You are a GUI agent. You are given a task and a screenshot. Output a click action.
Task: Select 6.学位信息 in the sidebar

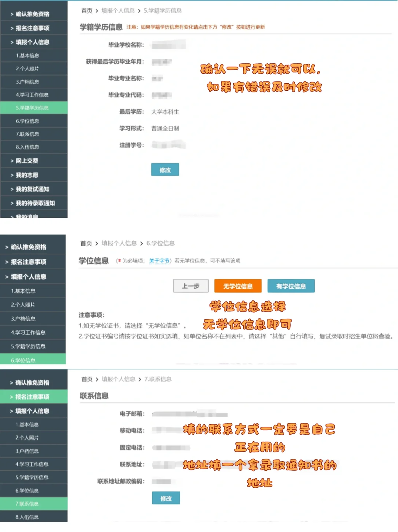point(33,121)
